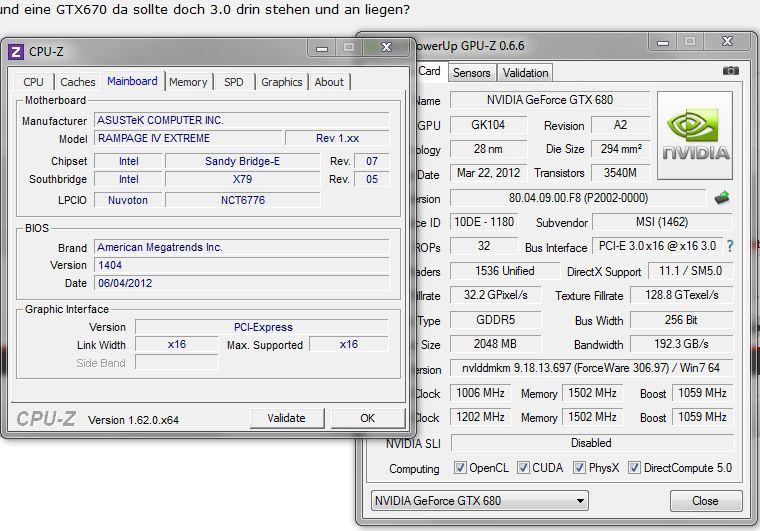Open the Validation tab in GPU-Z

coord(525,73)
